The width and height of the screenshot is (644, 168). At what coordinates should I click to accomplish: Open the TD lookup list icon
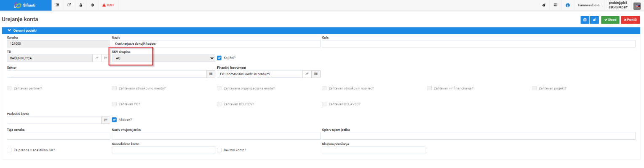click(x=105, y=58)
